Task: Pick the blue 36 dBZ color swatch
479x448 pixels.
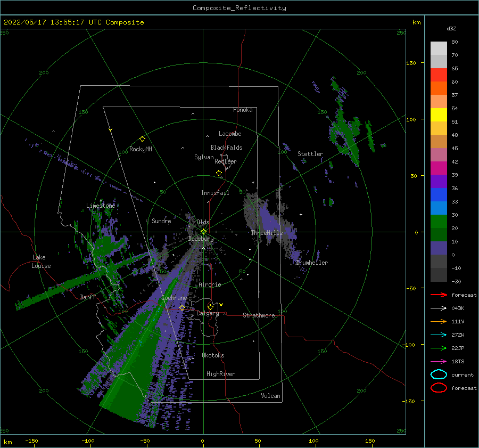Action: coord(439,195)
